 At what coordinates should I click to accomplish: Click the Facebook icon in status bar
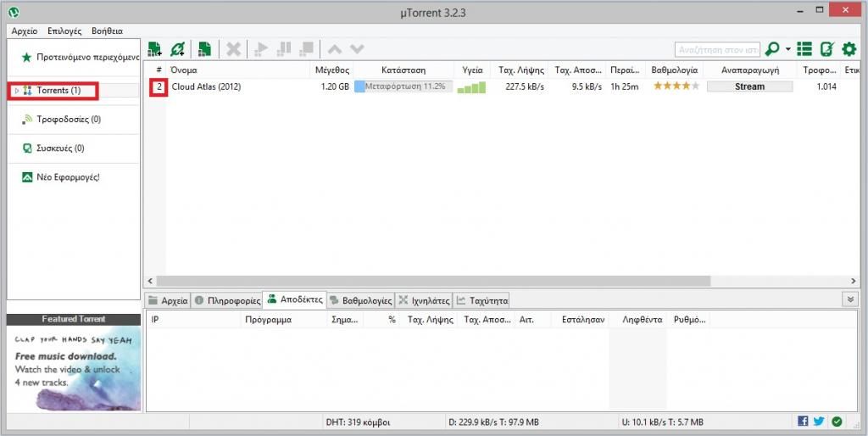pyautogui.click(x=803, y=422)
